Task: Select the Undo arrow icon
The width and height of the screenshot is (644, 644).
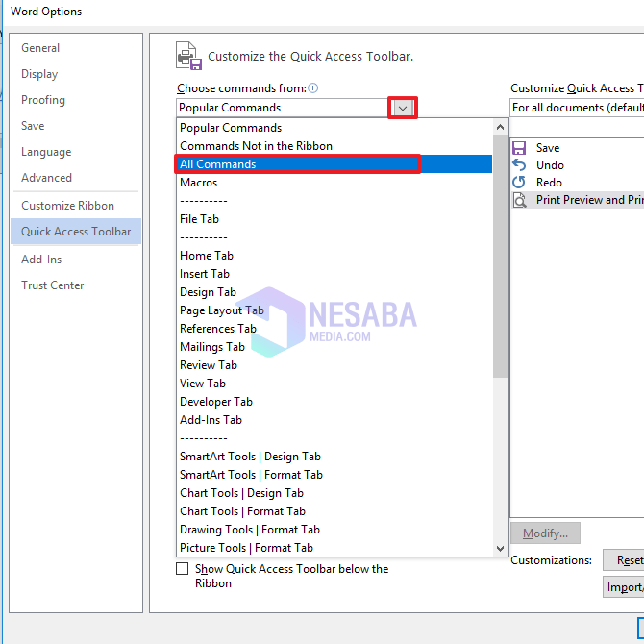Action: coord(519,165)
